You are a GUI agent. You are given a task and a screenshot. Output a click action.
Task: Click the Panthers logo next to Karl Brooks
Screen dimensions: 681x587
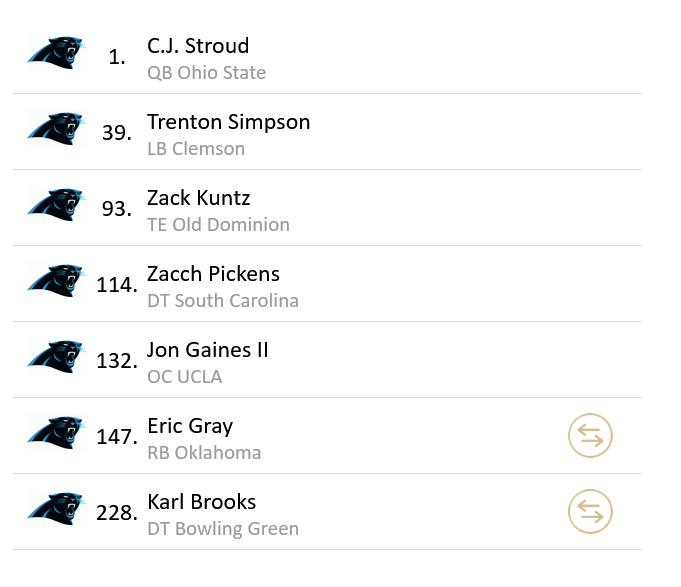(x=56, y=509)
